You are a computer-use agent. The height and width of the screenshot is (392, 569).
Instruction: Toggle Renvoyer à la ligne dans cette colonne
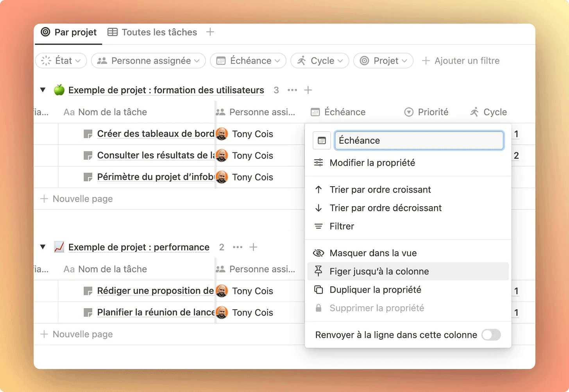pos(491,335)
